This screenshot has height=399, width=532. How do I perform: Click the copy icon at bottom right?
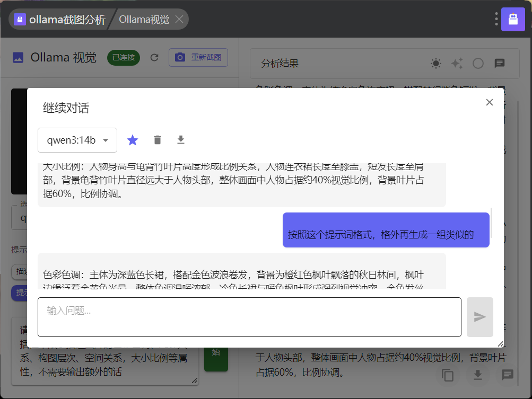pyautogui.click(x=448, y=375)
